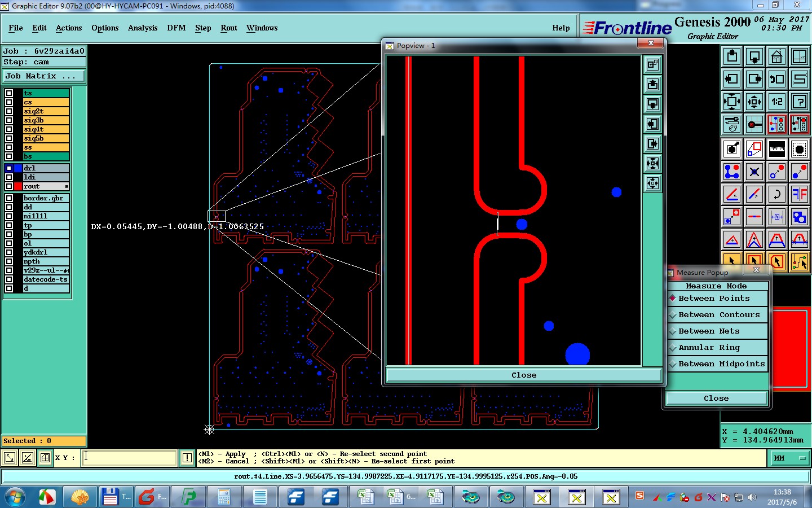Screen dimensions: 812x508
Task: Select Between Contours measure mode
Action: pyautogui.click(x=717, y=315)
